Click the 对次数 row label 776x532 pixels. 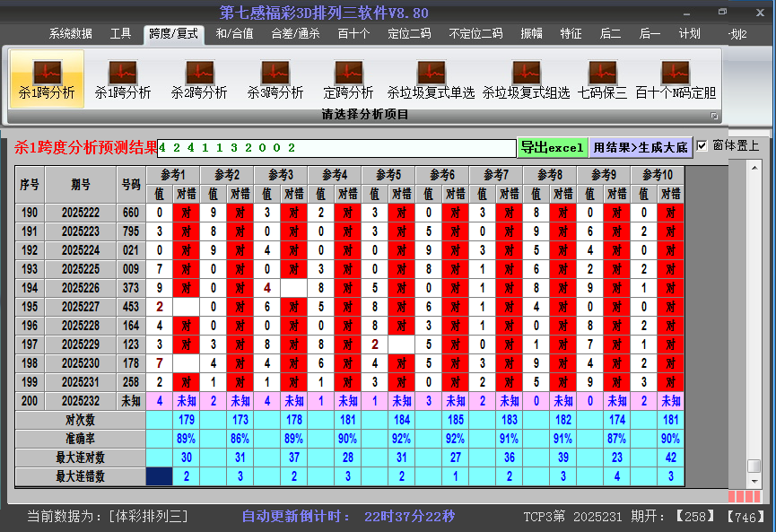(81, 420)
